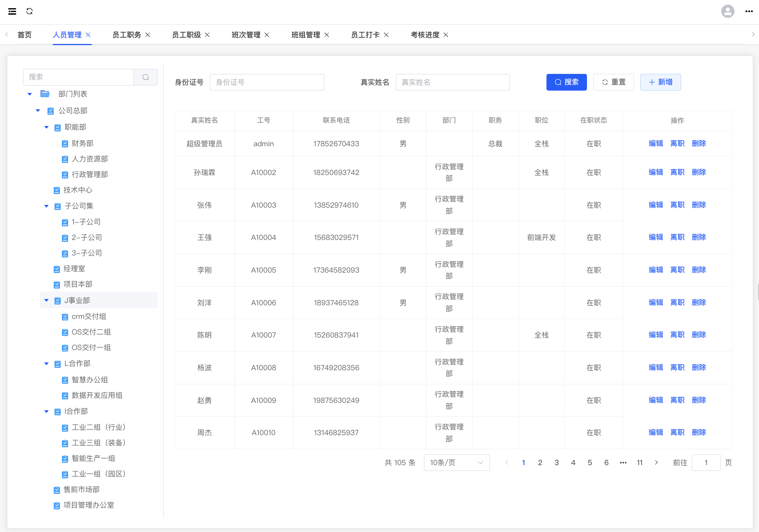
Task: Go to page 11
Action: pos(640,462)
